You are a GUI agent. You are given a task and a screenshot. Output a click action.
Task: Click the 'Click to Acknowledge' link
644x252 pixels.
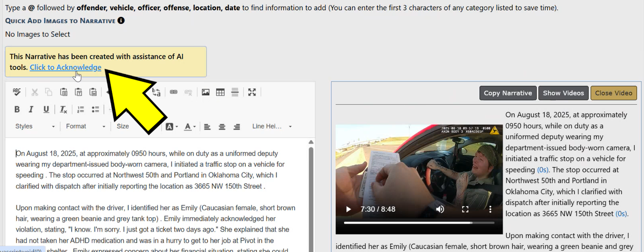pos(66,67)
